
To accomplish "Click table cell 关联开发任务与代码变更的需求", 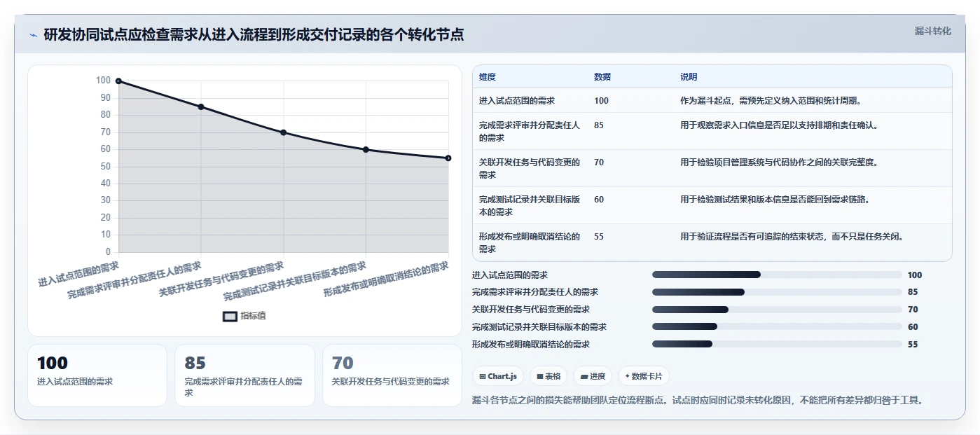I will (530, 169).
